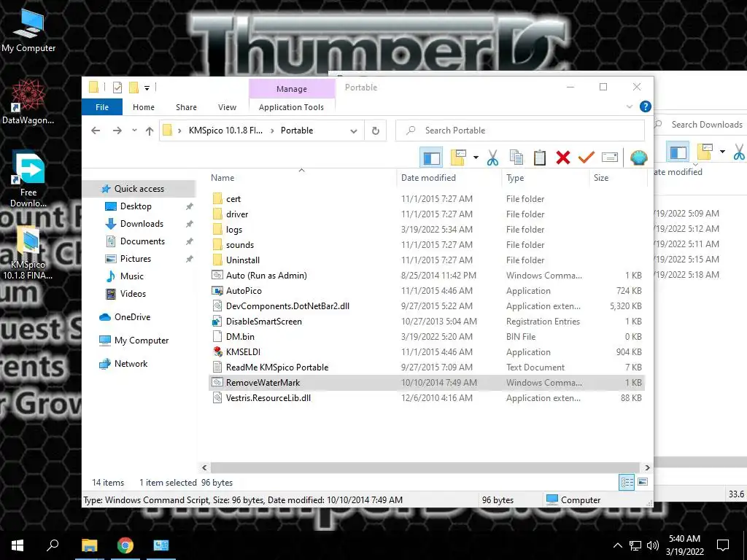Click the Properties icon in the title bar
The height and width of the screenshot is (560, 747).
117,87
